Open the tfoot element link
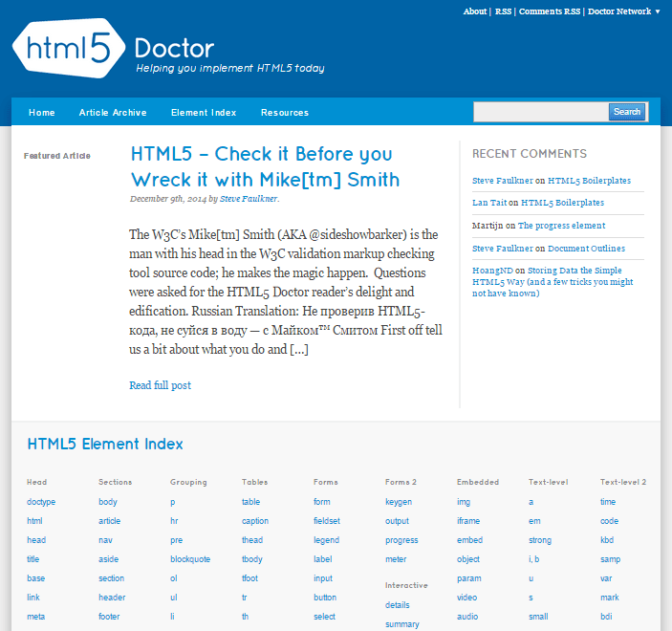 (249, 578)
